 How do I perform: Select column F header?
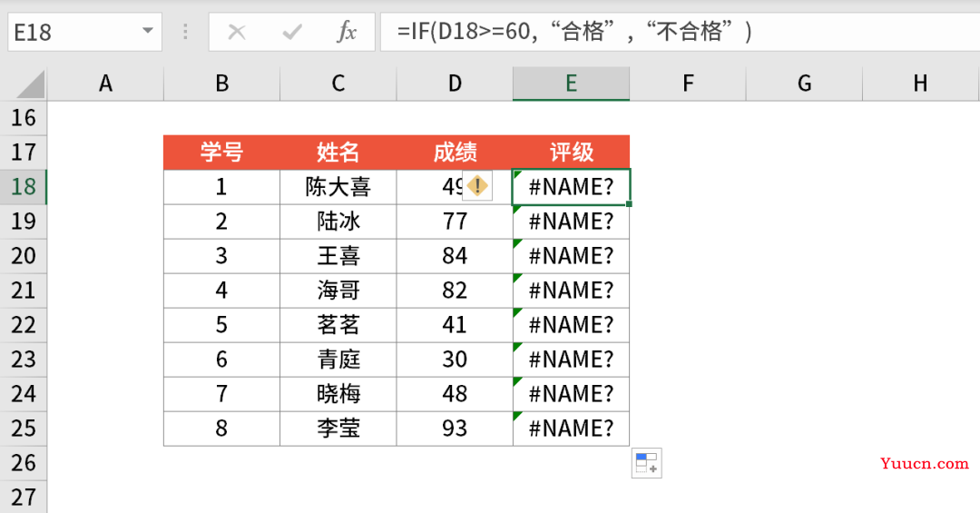point(688,84)
